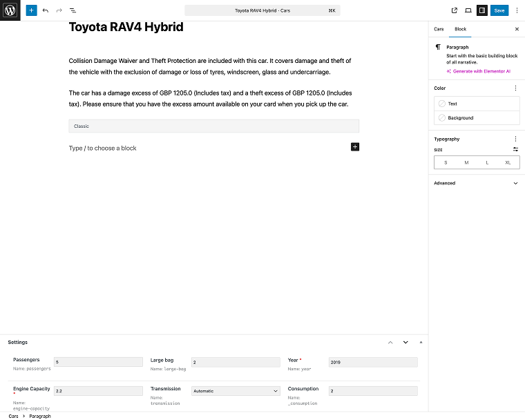Collapse the Settings meta box panel
The height and width of the screenshot is (420, 525).
[x=421, y=343]
